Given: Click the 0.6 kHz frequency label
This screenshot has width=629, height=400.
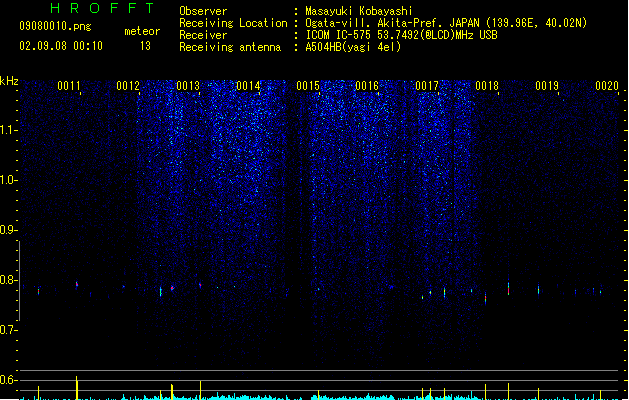Looking at the screenshot, I should point(8,380).
